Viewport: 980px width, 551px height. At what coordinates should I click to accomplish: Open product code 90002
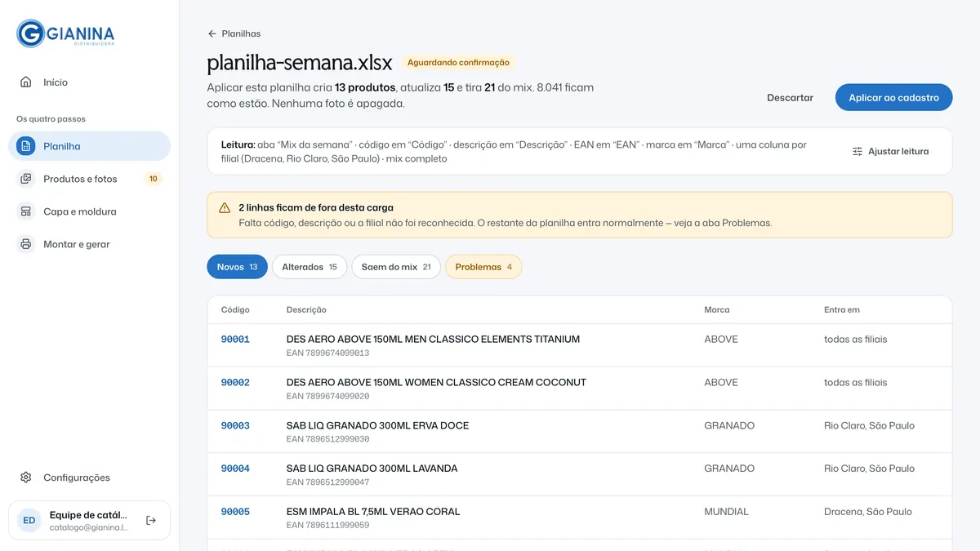[x=235, y=382]
